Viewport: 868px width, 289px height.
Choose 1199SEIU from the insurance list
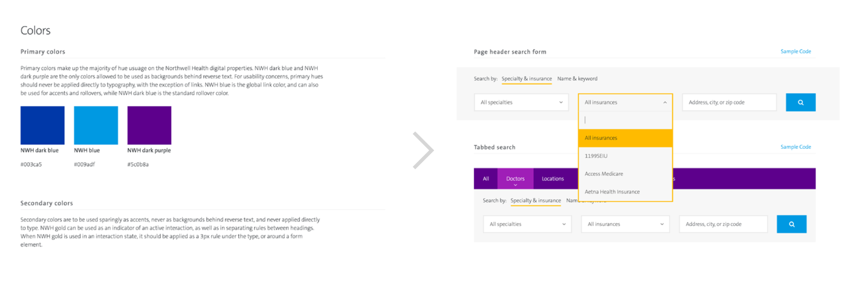(625, 156)
